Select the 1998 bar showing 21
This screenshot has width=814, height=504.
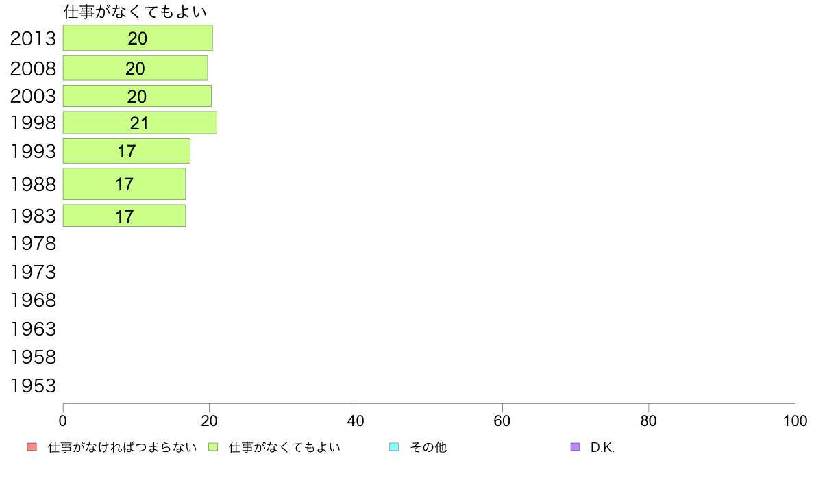pyautogui.click(x=140, y=123)
